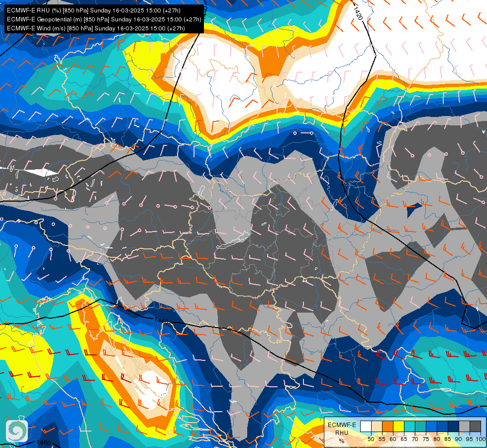Click the 'ECMWF-E' legend title text

coord(342,425)
